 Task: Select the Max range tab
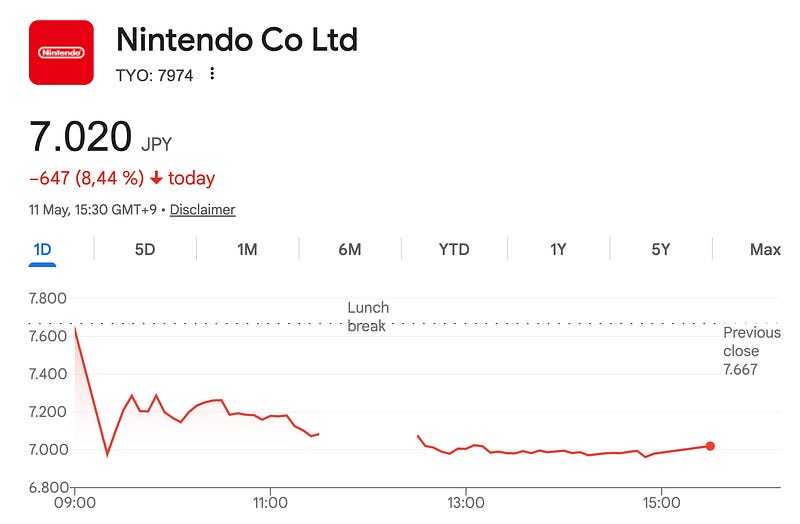coord(765,249)
